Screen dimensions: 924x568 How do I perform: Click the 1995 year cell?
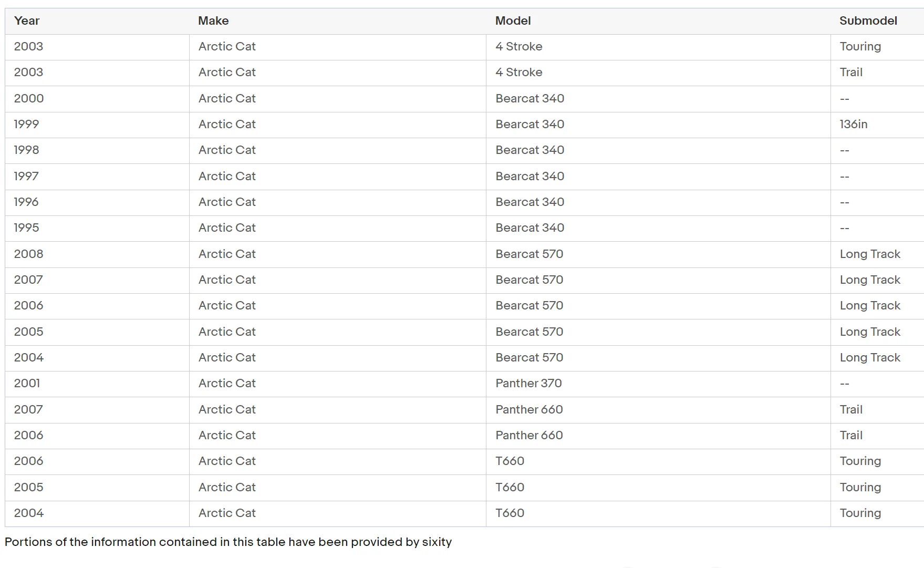(26, 228)
